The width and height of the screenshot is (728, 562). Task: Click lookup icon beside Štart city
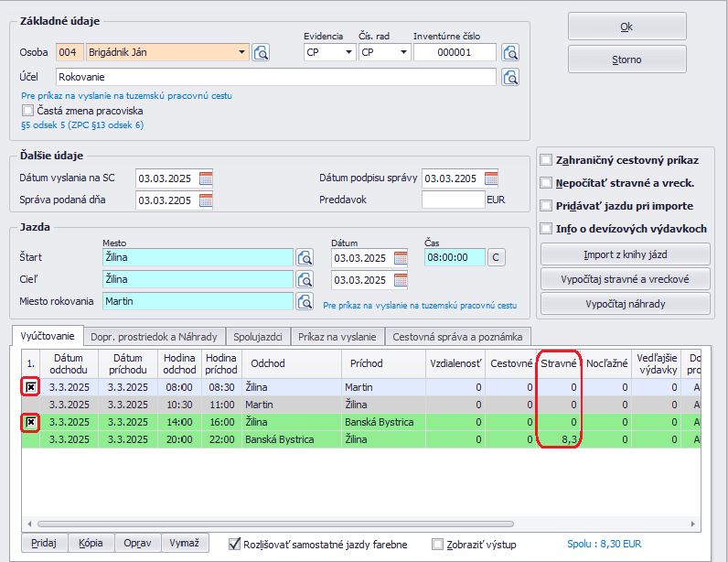305,257
